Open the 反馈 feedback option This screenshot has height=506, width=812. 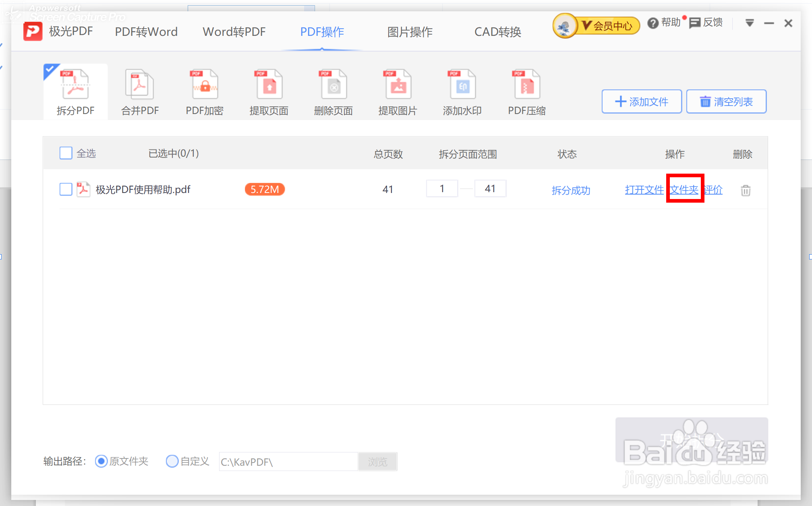point(706,23)
